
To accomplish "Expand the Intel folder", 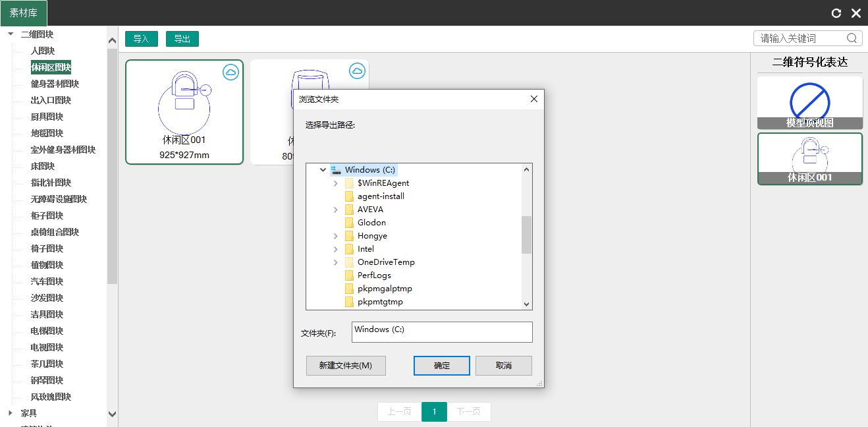I will tap(336, 249).
